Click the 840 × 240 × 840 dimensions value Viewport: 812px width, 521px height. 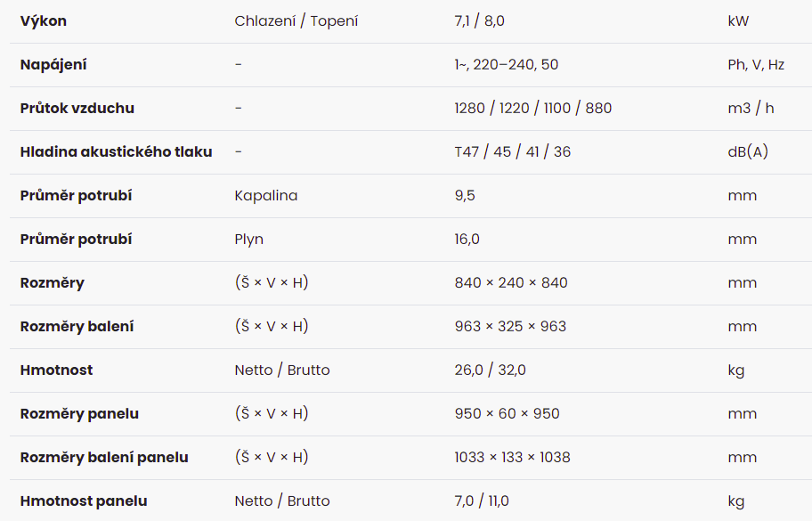[x=511, y=283]
